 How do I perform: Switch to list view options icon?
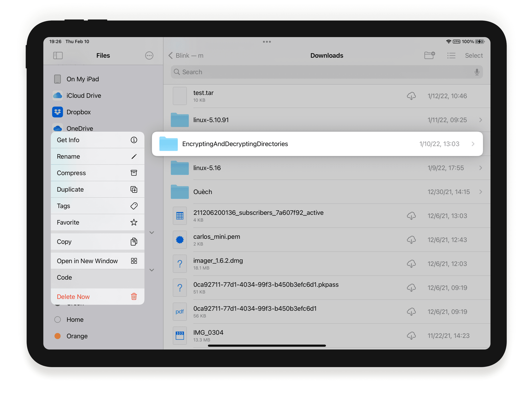[x=451, y=56]
